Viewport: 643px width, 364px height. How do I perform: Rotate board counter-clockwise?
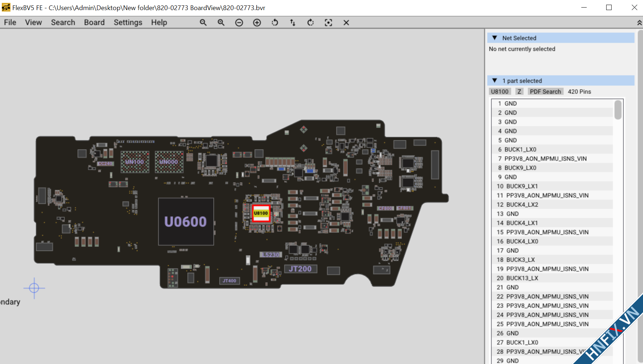click(x=275, y=23)
